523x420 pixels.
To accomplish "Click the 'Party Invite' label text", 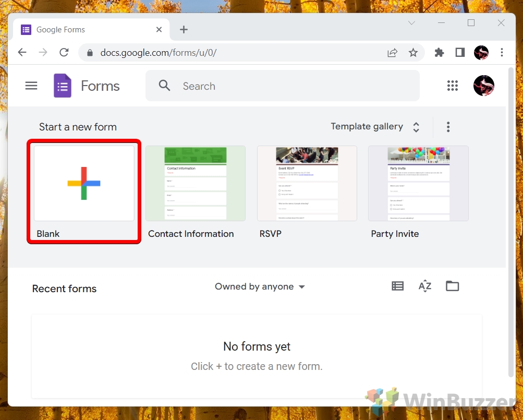I will pos(395,234).
